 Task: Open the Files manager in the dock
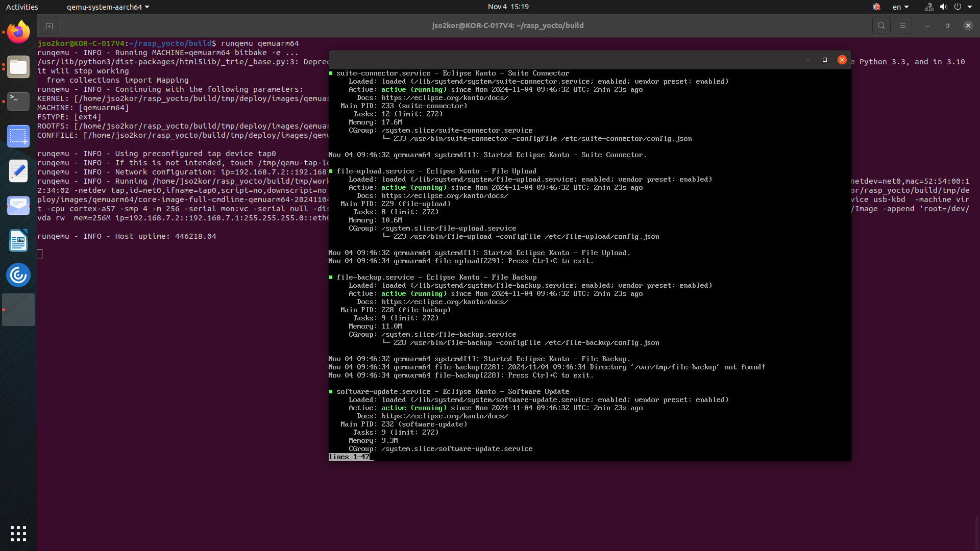(x=18, y=67)
